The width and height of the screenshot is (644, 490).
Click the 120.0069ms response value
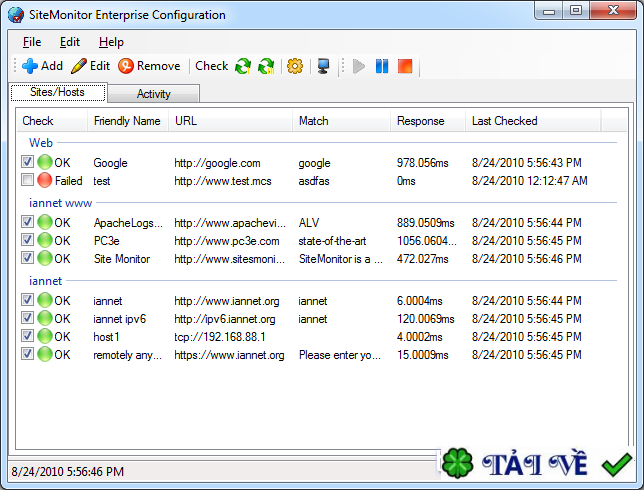pyautogui.click(x=426, y=319)
